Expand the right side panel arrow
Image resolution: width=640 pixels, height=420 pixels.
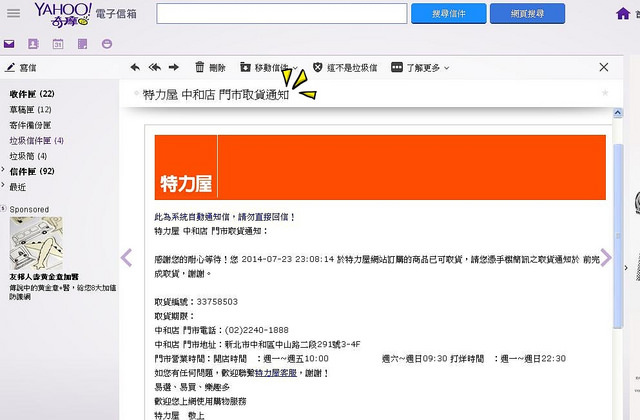(x=626, y=268)
